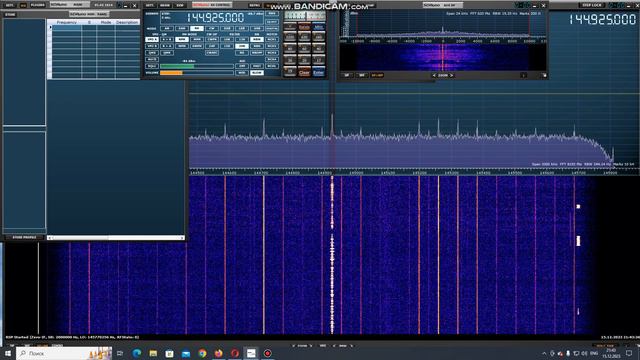Select LSB demodulation mode
Viewport: 640px width, 360px height.
[242, 29]
